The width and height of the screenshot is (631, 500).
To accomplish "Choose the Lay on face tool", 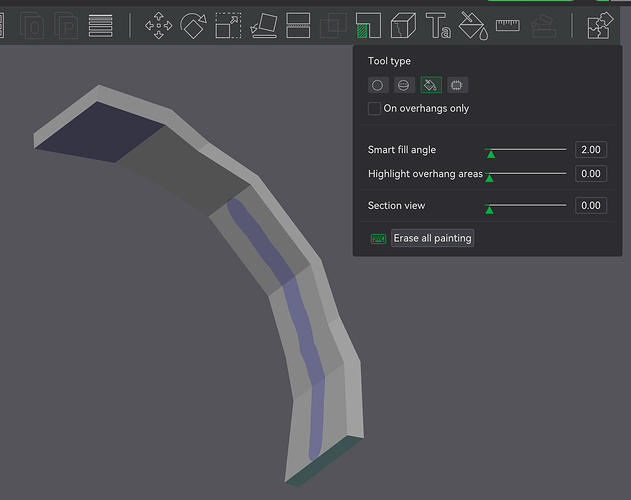I will click(264, 26).
